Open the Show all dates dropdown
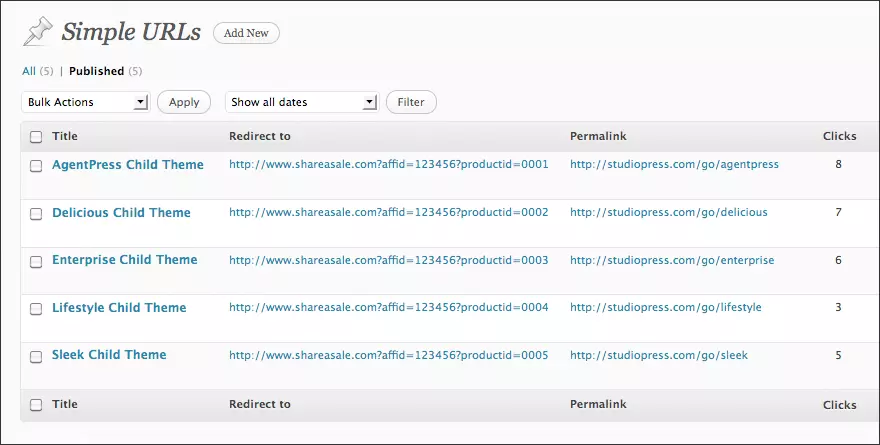Screen dimensions: 880x445 (302, 102)
